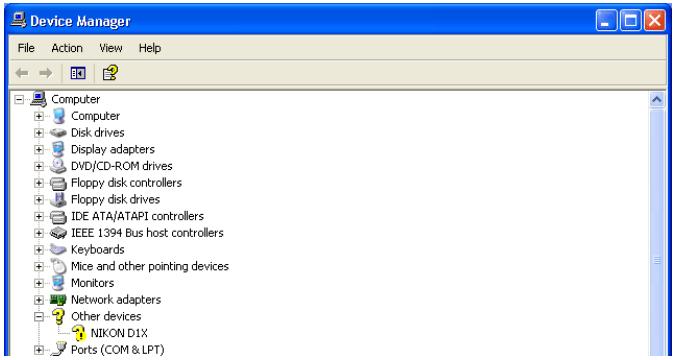This screenshot has height=360, width=676.
Task: Expand DVD/CD-ROM drives
Action: click(39, 166)
